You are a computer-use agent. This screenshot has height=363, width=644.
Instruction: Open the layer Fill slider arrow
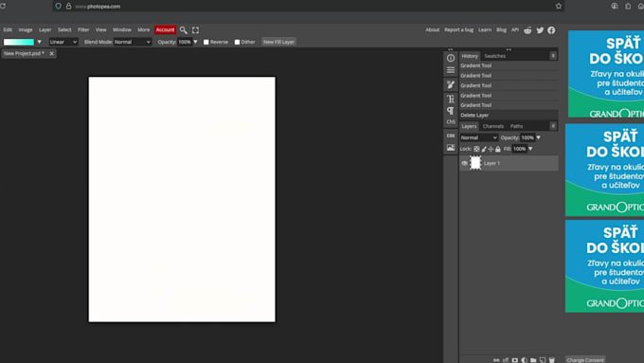(530, 149)
